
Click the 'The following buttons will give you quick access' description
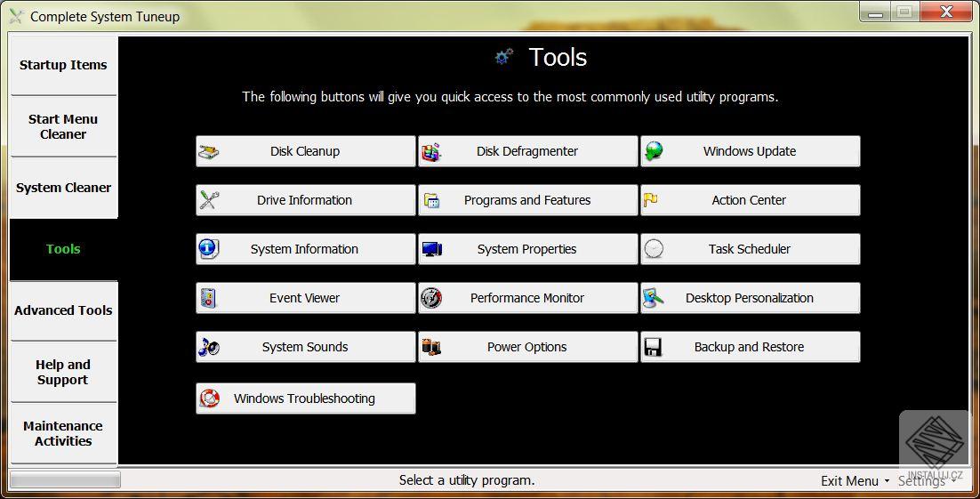[510, 97]
